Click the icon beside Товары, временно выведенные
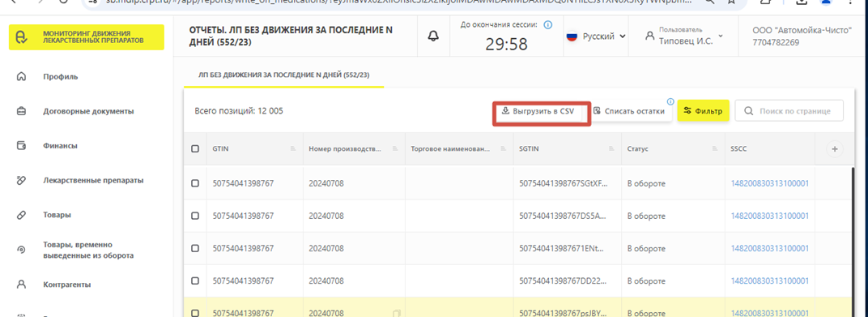 coord(22,250)
